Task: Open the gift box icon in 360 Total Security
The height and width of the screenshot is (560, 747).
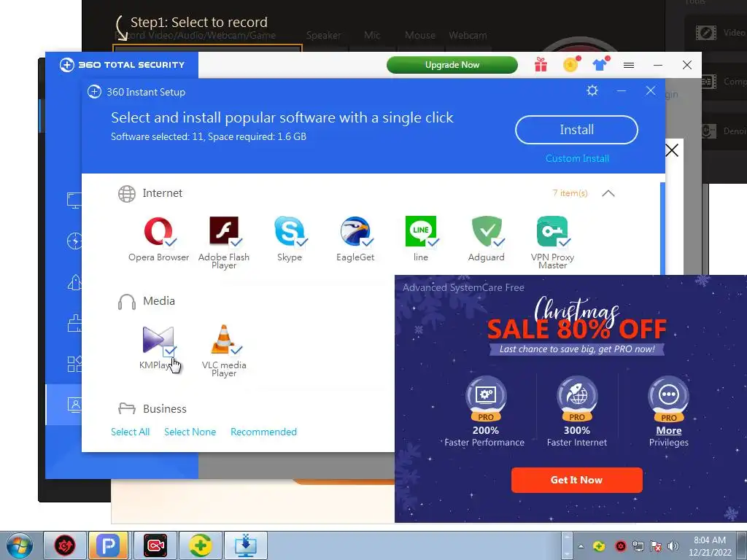Action: pyautogui.click(x=541, y=64)
